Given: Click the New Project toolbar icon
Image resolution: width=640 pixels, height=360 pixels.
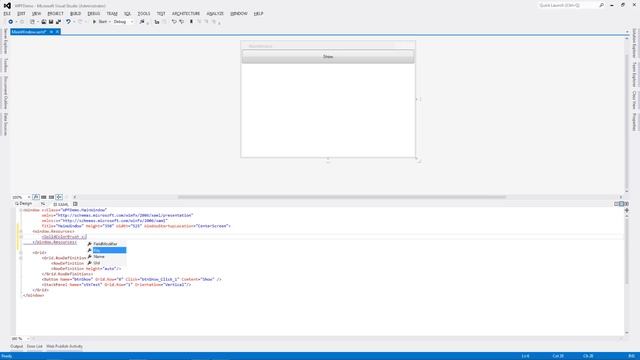Looking at the screenshot, I should tap(32, 22).
